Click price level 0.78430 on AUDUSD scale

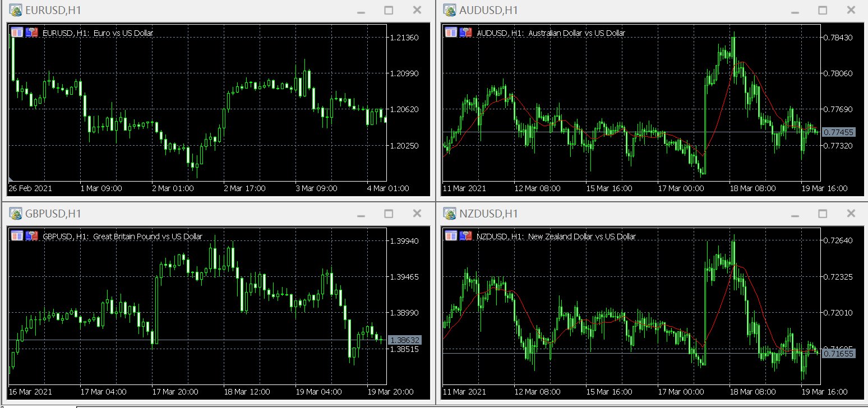pos(838,38)
